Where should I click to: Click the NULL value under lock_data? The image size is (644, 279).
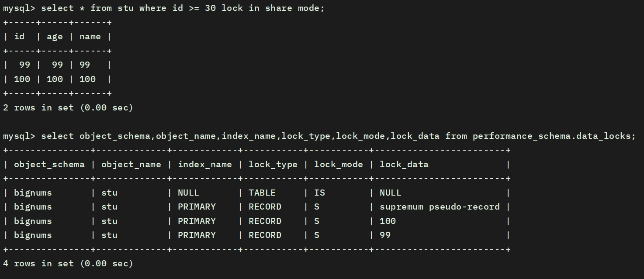click(390, 193)
